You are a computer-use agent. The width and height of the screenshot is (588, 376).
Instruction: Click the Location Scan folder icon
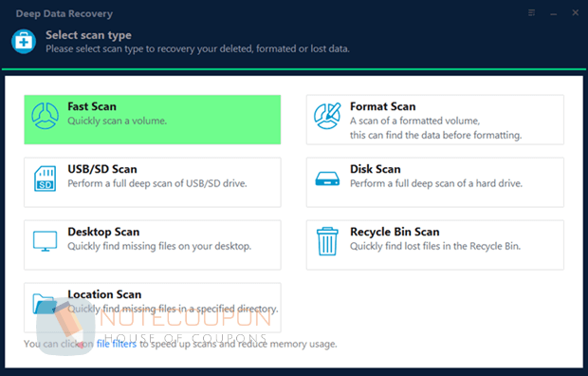click(45, 304)
